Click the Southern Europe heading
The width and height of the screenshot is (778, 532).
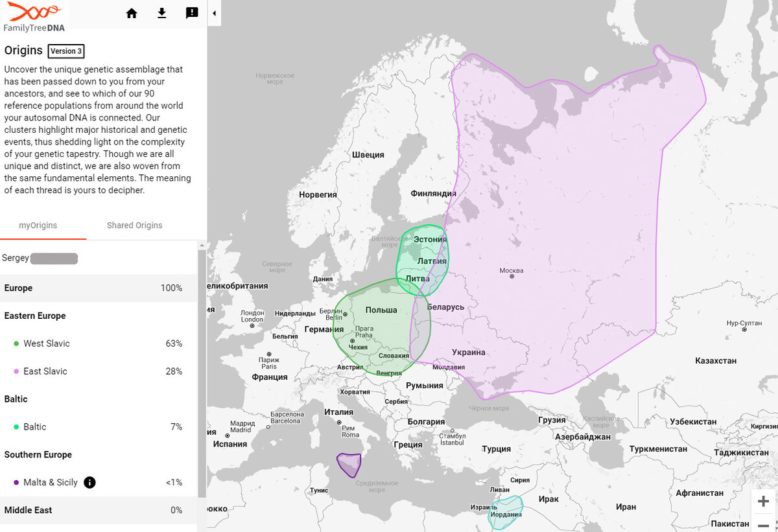(38, 454)
